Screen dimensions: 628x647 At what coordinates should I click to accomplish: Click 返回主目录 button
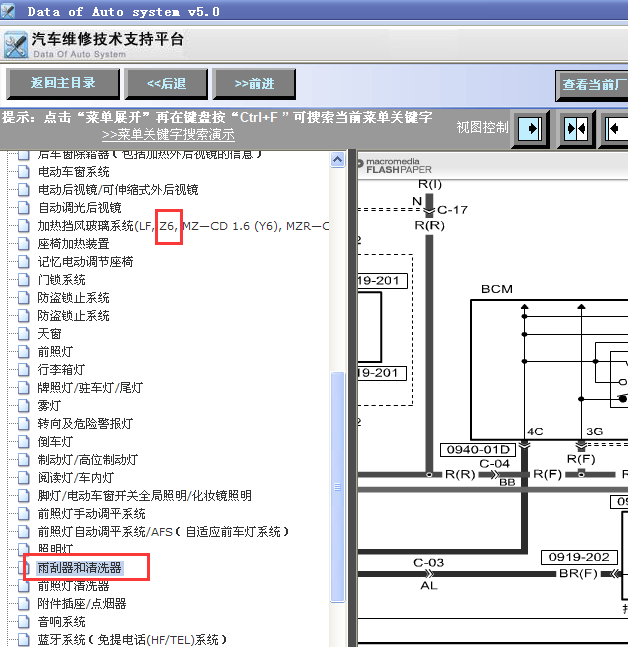coord(63,84)
